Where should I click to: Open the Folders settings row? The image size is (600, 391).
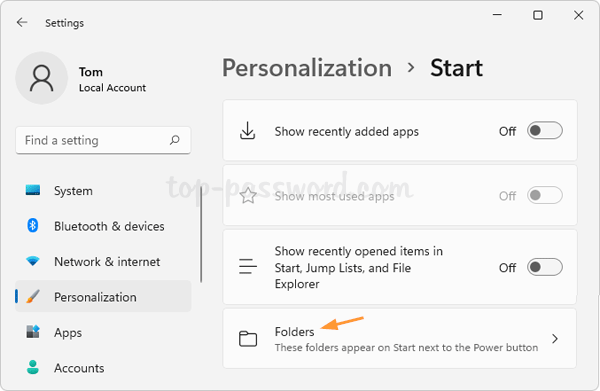(x=399, y=339)
